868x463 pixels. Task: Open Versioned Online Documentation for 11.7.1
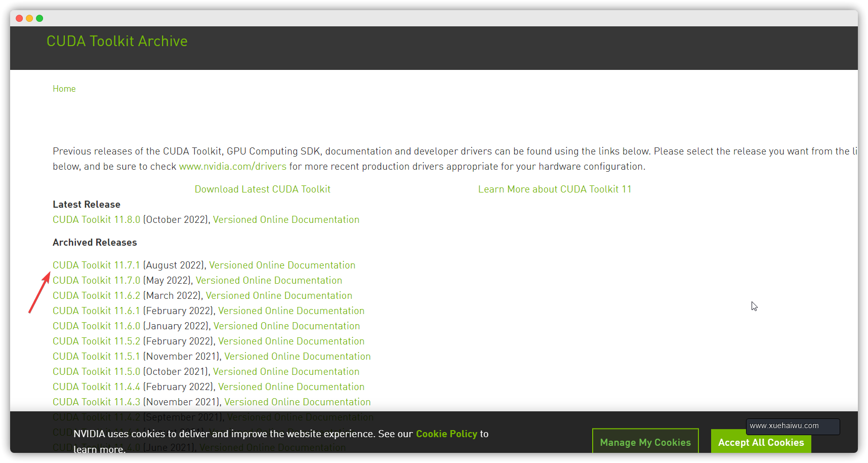point(282,265)
